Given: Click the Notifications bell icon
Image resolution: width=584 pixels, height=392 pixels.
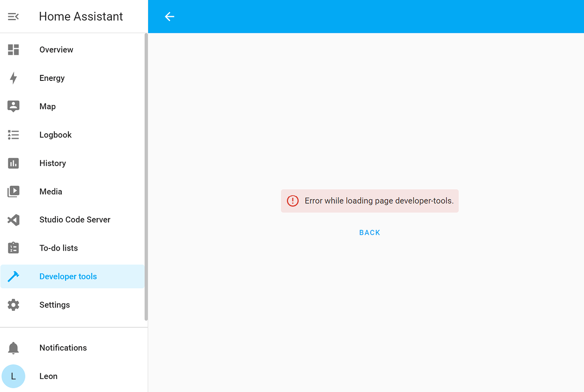Looking at the screenshot, I should [13, 348].
